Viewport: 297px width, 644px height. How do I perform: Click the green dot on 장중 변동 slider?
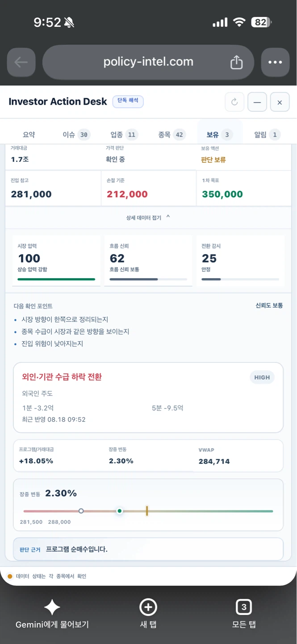[119, 511]
